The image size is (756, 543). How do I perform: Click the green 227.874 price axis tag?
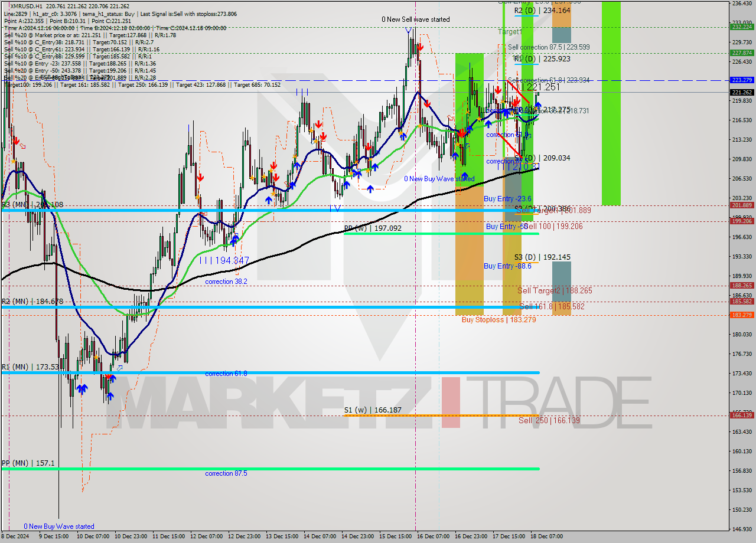pyautogui.click(x=742, y=53)
